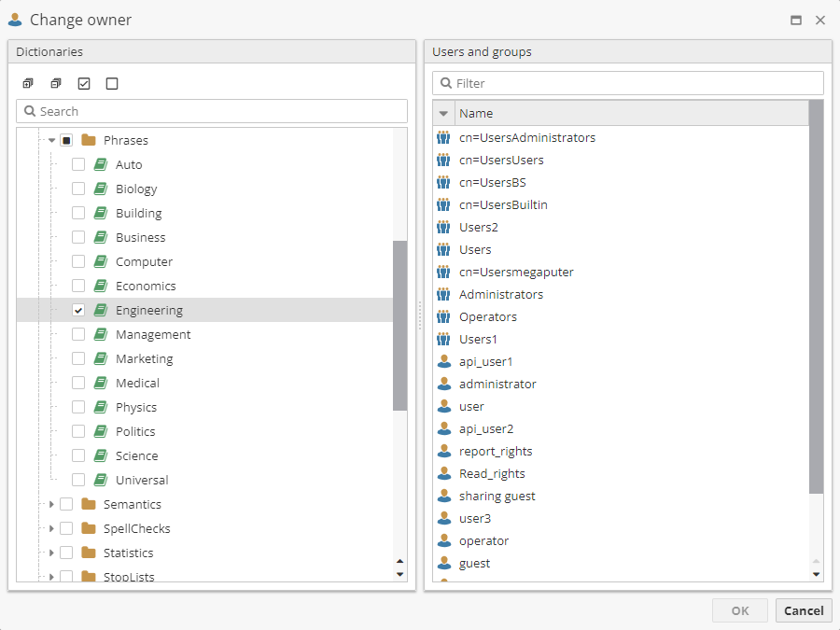Screen dimensions: 840x630
Task: Expand the SpellChecks folder
Action: tap(51, 529)
